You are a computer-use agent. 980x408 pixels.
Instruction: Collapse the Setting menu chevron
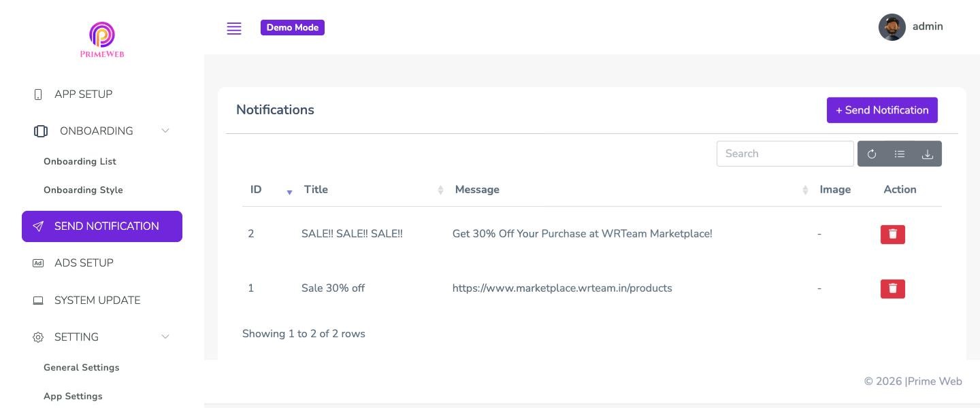tap(165, 337)
